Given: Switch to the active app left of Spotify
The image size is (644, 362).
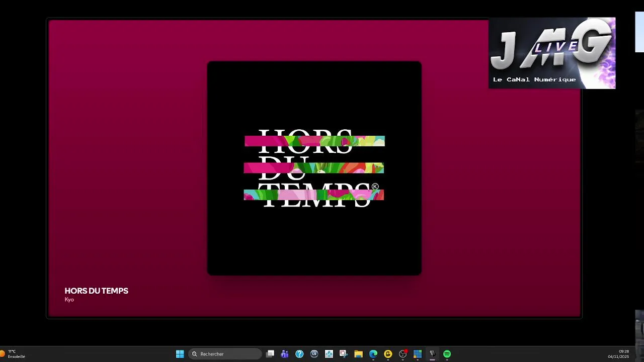Looking at the screenshot, I should 432,354.
